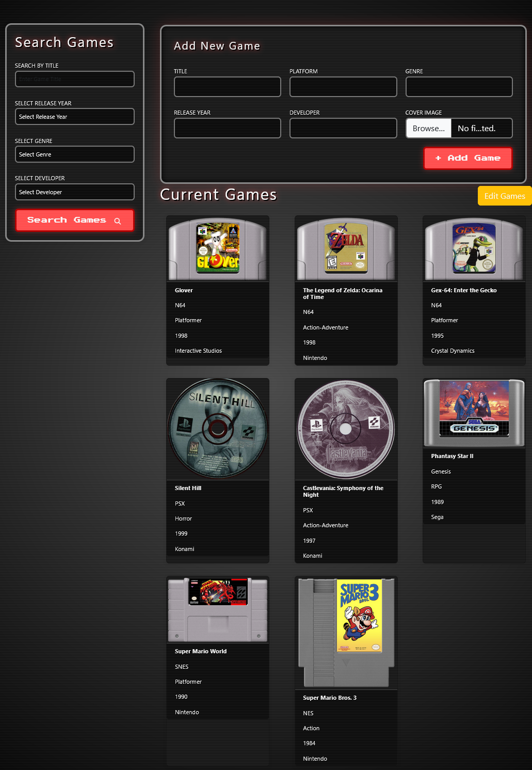Screen dimensions: 532x770
Task: Click Crystal Dynamics developer text
Action: 453,351
